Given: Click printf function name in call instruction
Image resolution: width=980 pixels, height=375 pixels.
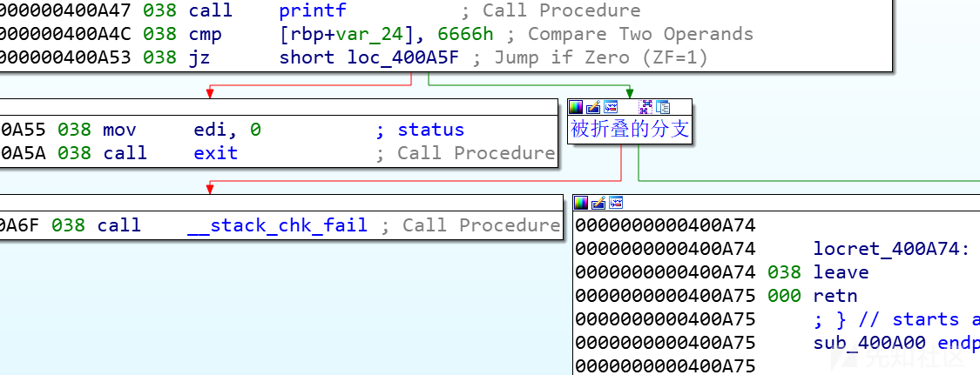Looking at the screenshot, I should coord(313,10).
